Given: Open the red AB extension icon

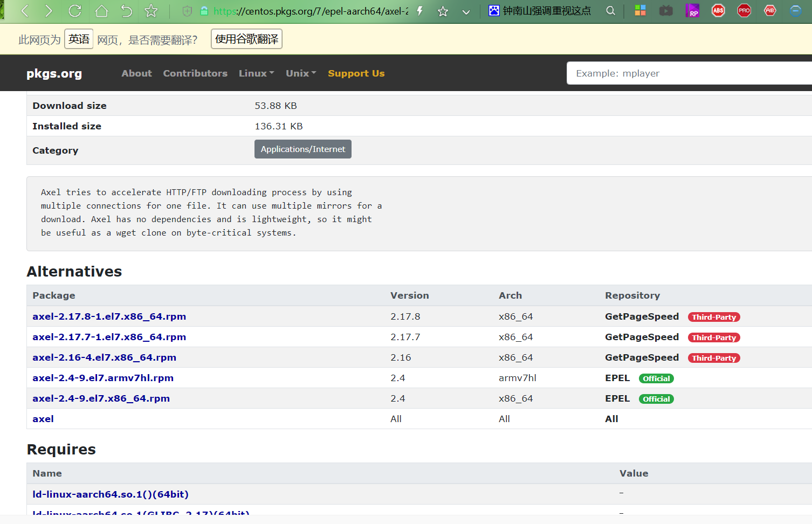Looking at the screenshot, I should point(770,10).
